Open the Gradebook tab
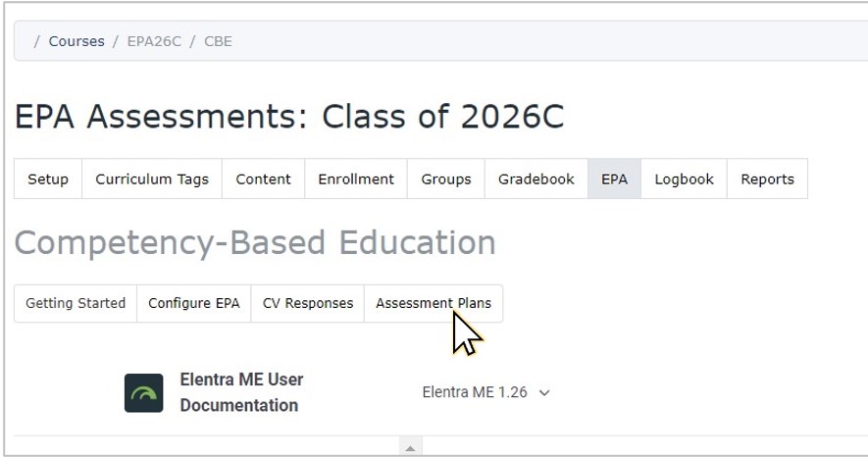 click(x=536, y=178)
